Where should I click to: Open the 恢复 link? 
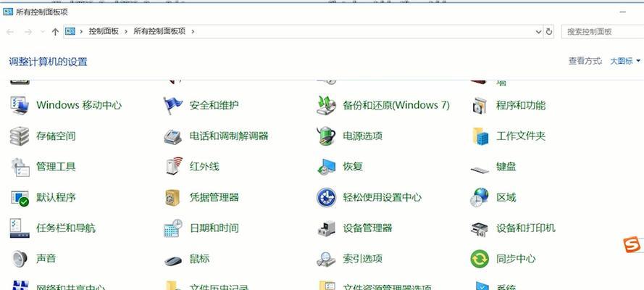pos(353,167)
